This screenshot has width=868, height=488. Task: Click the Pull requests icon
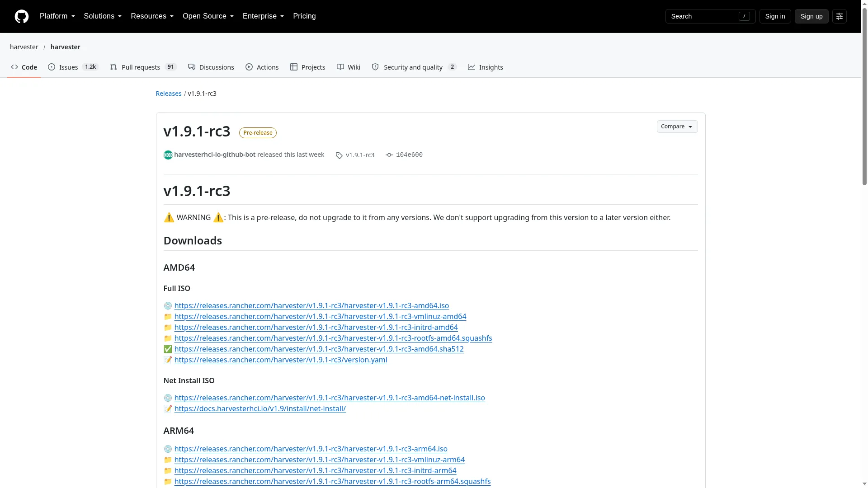pyautogui.click(x=113, y=67)
